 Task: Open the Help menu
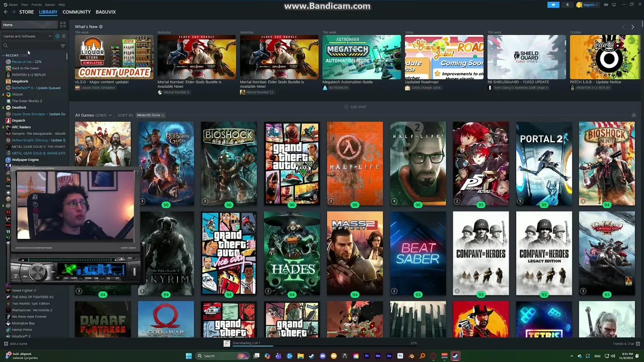click(61, 5)
